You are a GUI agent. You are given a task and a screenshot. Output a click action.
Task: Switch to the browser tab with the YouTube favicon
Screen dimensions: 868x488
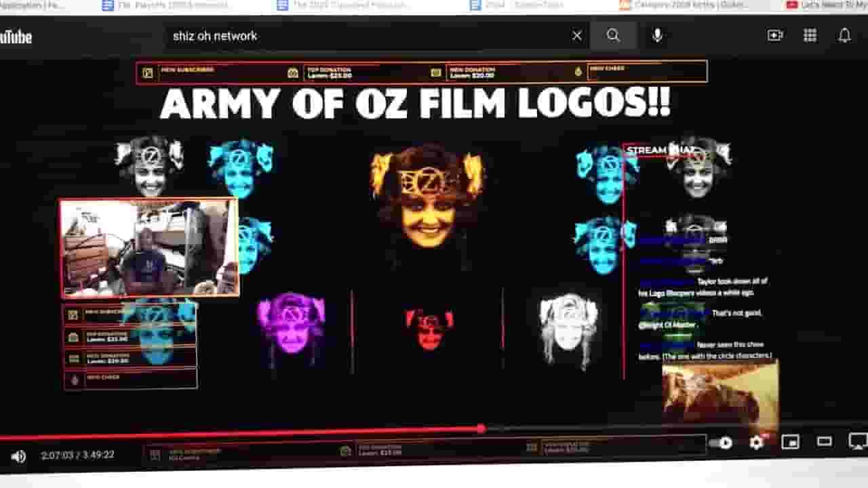826,5
